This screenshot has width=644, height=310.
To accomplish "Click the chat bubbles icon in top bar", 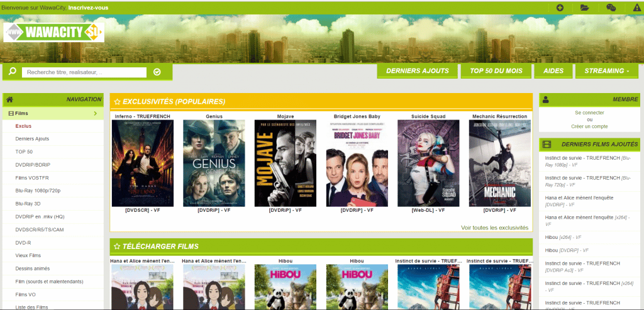I will pyautogui.click(x=611, y=8).
